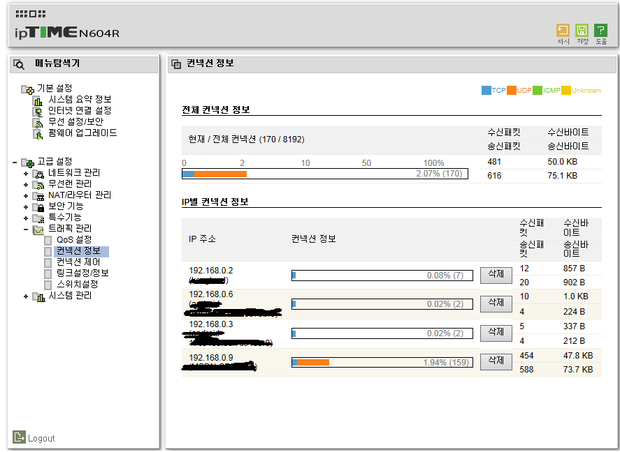Delete connections for 192.168.0.2
Viewport: 620px width, 452px height.
496,275
